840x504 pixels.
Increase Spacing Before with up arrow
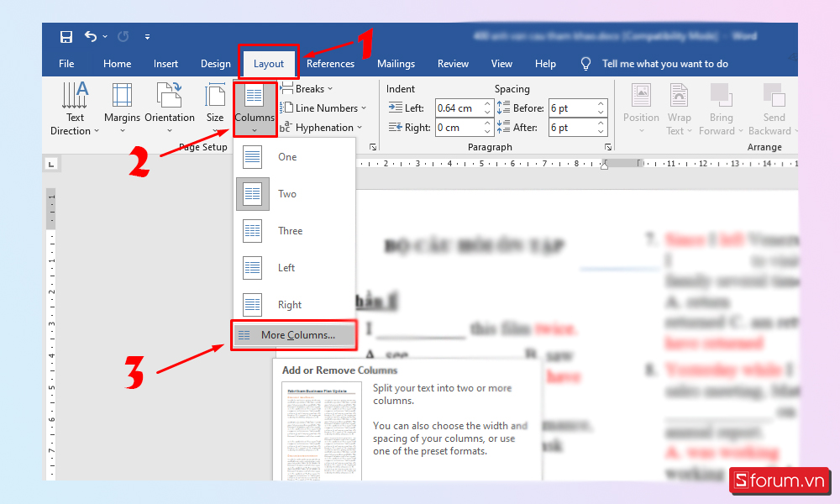(x=601, y=104)
